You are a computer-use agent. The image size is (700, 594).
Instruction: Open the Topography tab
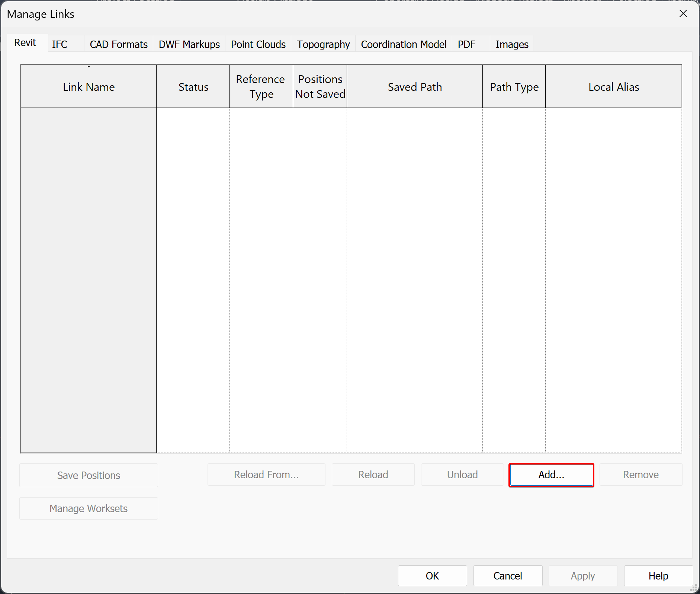323,44
